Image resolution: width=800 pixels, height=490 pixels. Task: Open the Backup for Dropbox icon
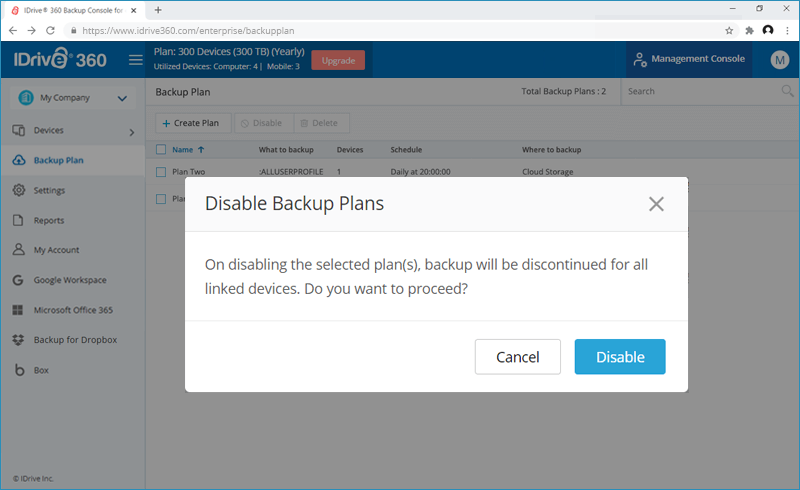point(19,340)
